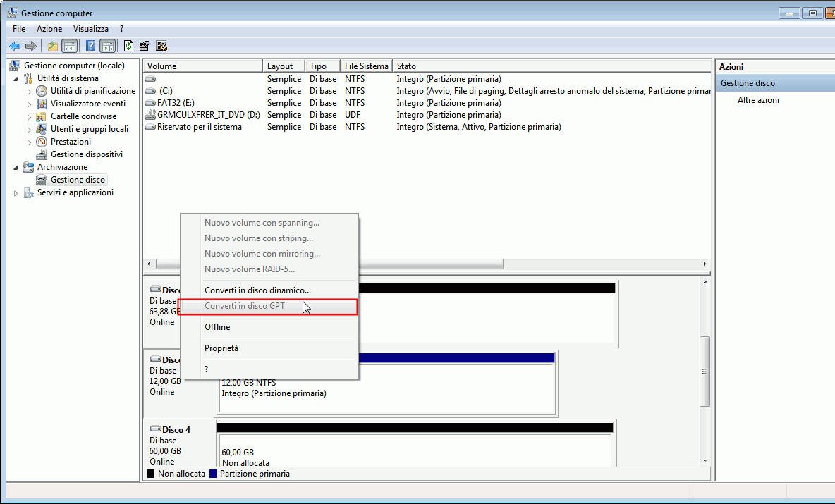Click the green Refresh toolbar icon

pyautogui.click(x=128, y=47)
